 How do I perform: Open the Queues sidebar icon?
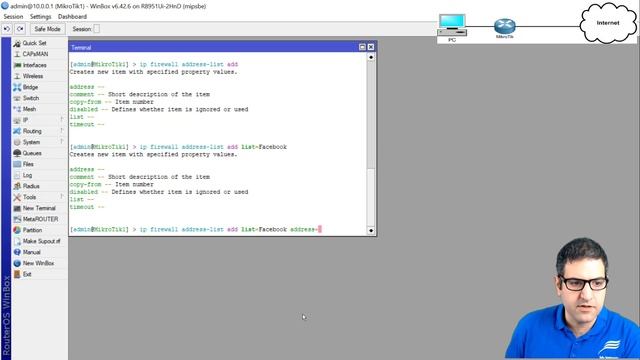point(17,153)
